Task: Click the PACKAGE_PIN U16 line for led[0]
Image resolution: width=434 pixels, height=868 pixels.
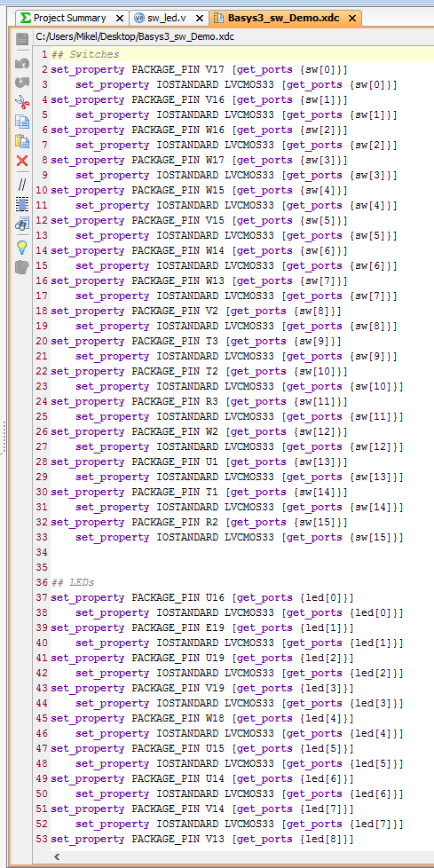Action: tap(202, 598)
